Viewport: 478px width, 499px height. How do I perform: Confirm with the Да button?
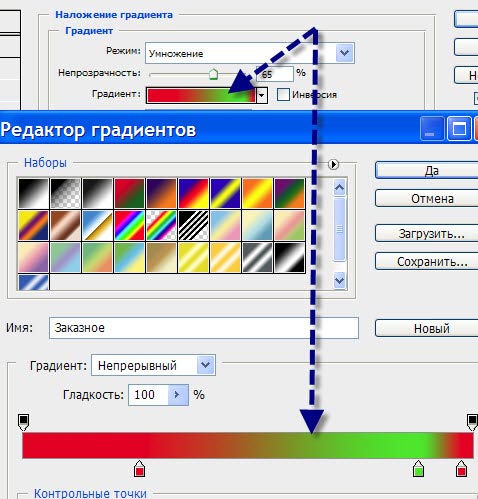click(x=426, y=171)
